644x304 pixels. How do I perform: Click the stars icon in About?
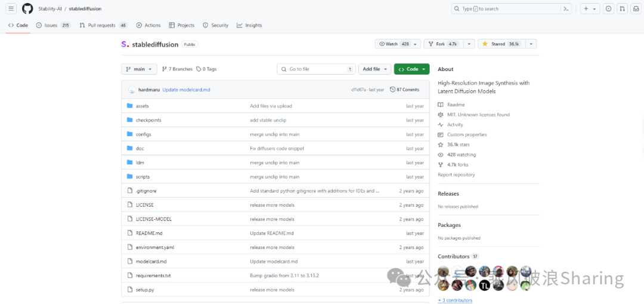[x=441, y=145]
